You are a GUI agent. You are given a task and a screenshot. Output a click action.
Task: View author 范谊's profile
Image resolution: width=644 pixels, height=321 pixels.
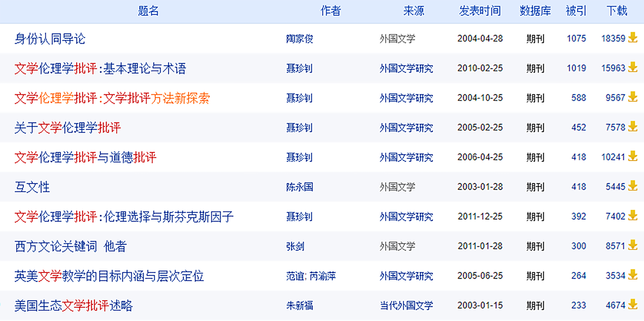pos(295,276)
